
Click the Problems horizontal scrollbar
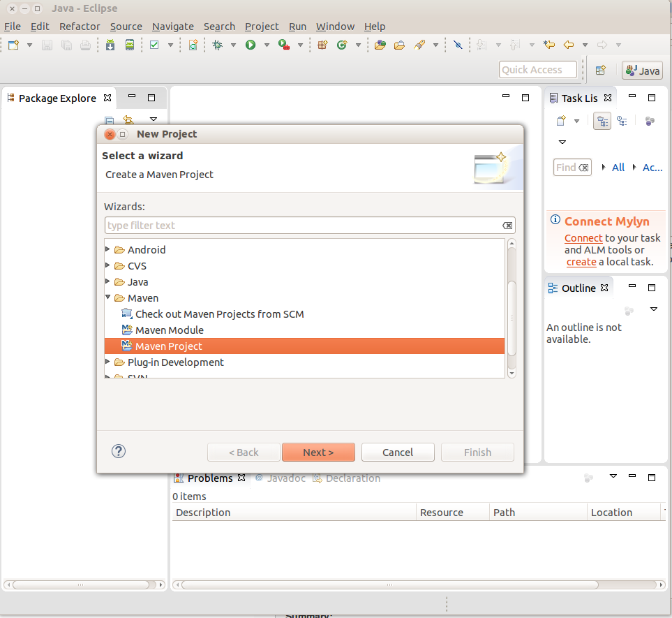[389, 584]
